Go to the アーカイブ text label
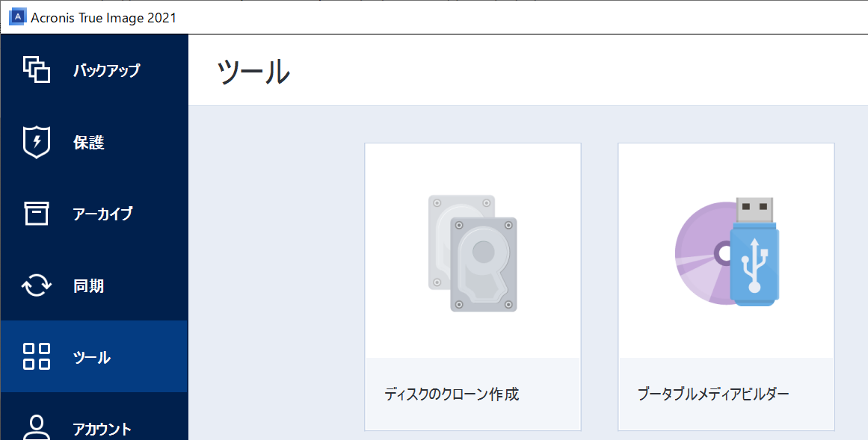Viewport: 868px width, 440px height. coord(103,214)
